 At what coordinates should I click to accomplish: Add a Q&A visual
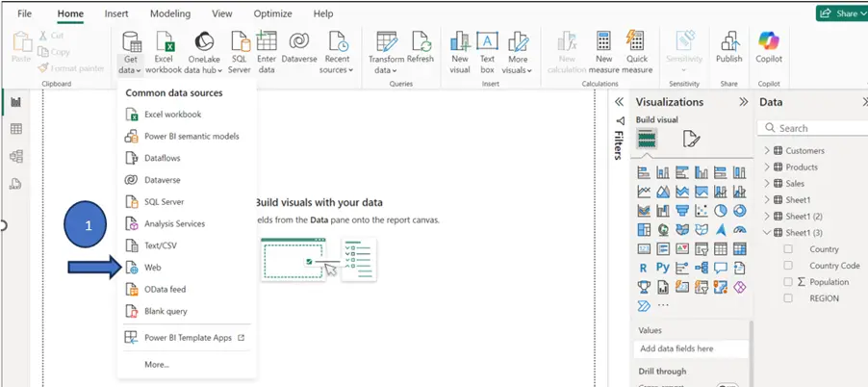720,268
